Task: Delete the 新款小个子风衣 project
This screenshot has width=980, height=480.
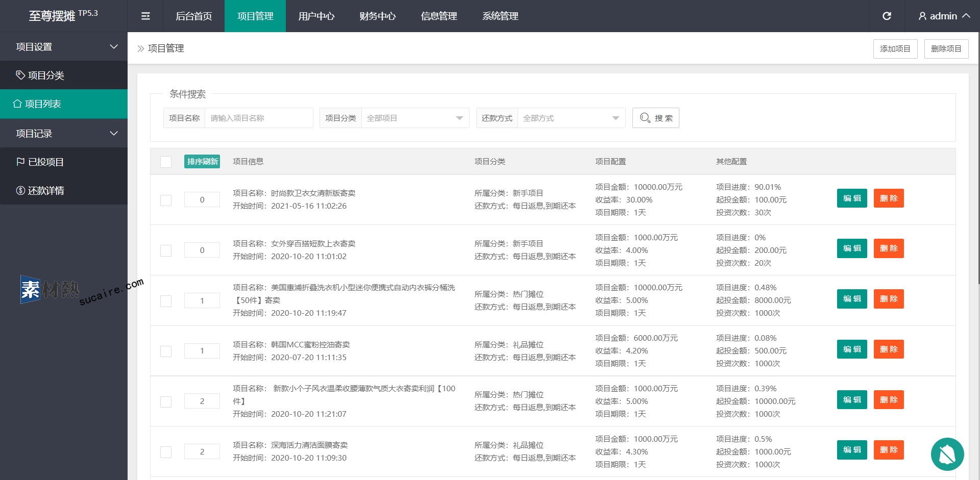Action: [x=889, y=400]
